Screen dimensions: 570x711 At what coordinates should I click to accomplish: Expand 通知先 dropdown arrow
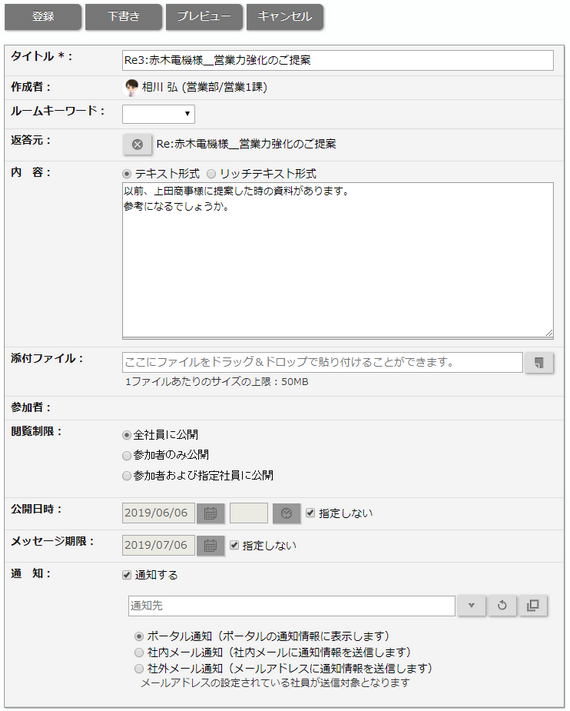click(472, 606)
